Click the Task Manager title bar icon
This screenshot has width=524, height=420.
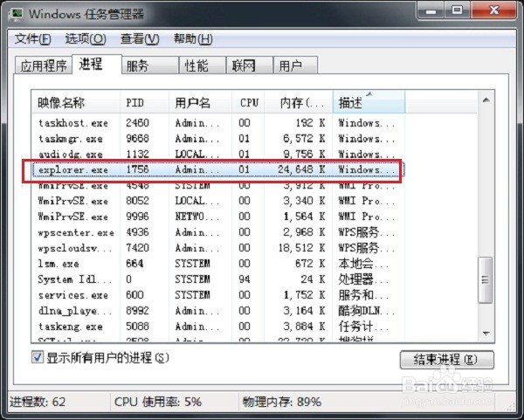click(15, 14)
